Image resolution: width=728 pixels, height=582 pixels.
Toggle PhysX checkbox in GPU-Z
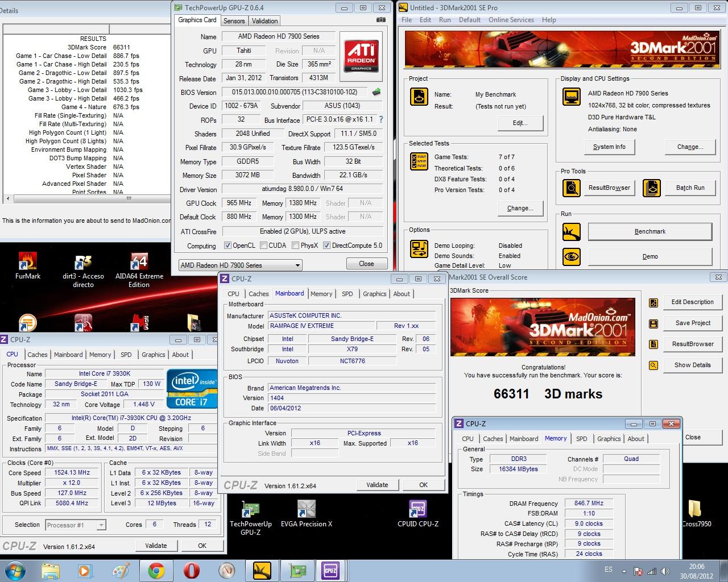coord(295,246)
